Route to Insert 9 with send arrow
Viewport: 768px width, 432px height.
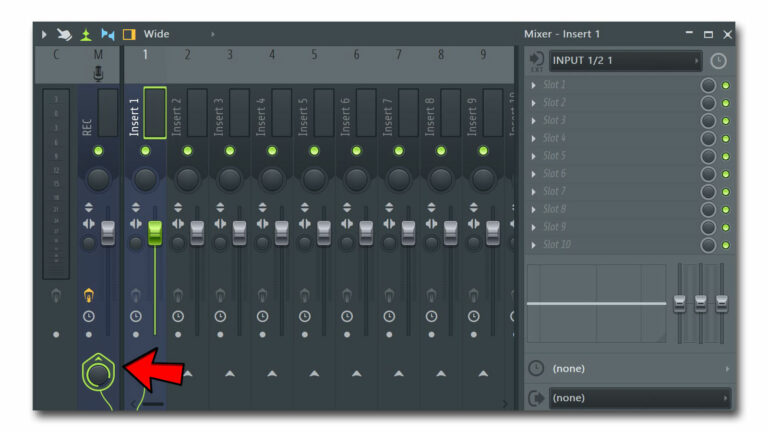(x=483, y=374)
